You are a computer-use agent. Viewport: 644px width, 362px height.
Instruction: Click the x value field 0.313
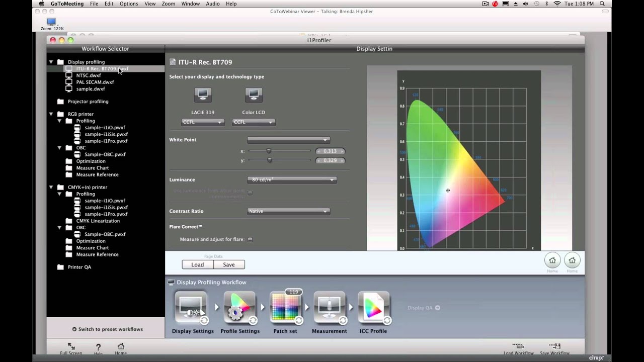tap(330, 151)
